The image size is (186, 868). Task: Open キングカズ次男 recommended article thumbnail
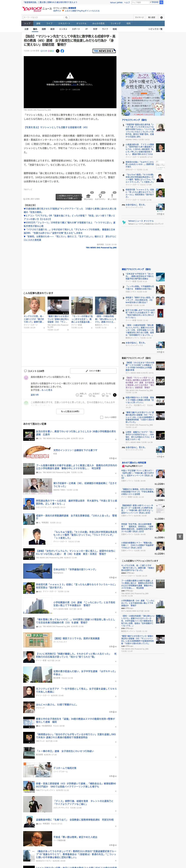pos(34,305)
